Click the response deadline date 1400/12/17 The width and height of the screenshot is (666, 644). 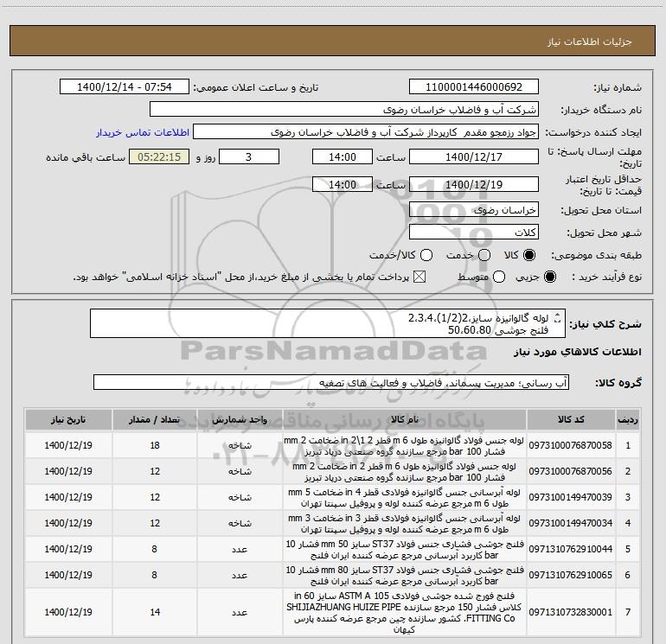(474, 156)
